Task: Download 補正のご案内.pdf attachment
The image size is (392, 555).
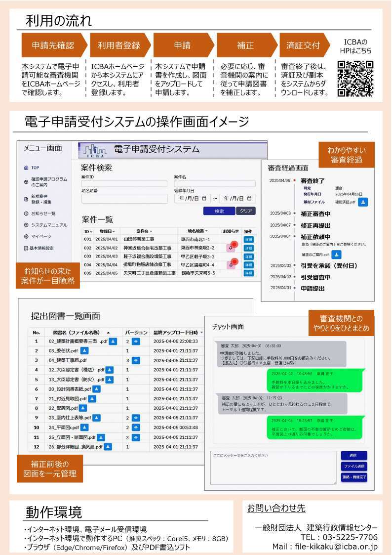Action: tap(337, 255)
